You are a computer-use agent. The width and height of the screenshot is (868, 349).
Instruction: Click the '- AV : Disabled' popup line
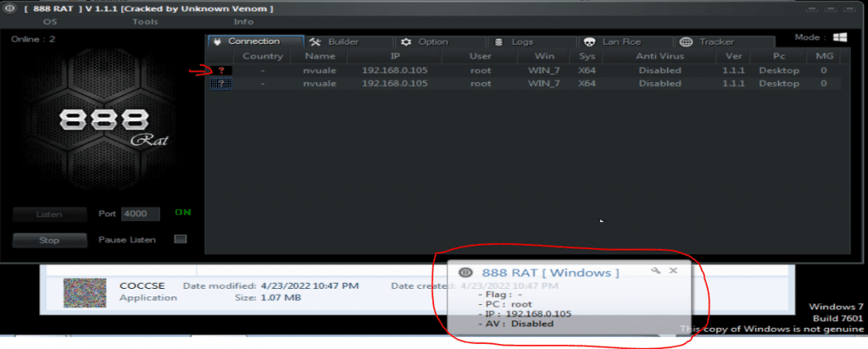[515, 324]
